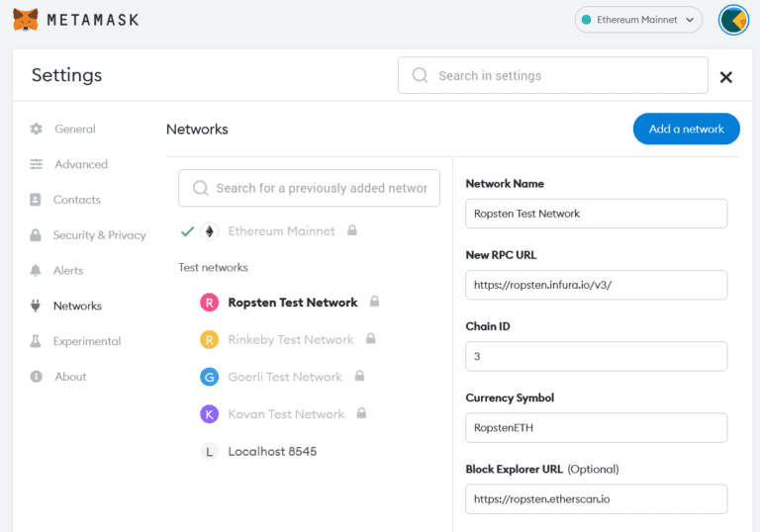Click the Currency Symbol input field
This screenshot has width=760, height=532.
click(596, 428)
